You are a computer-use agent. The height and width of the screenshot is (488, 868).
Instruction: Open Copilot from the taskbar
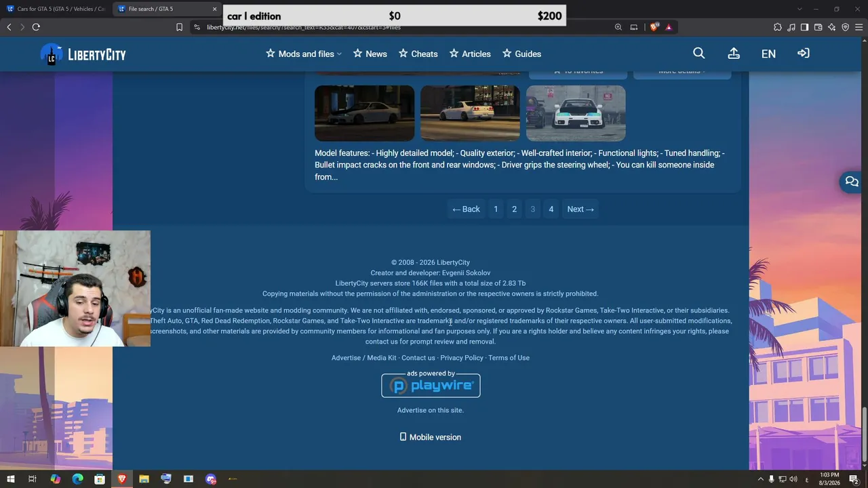point(56,479)
